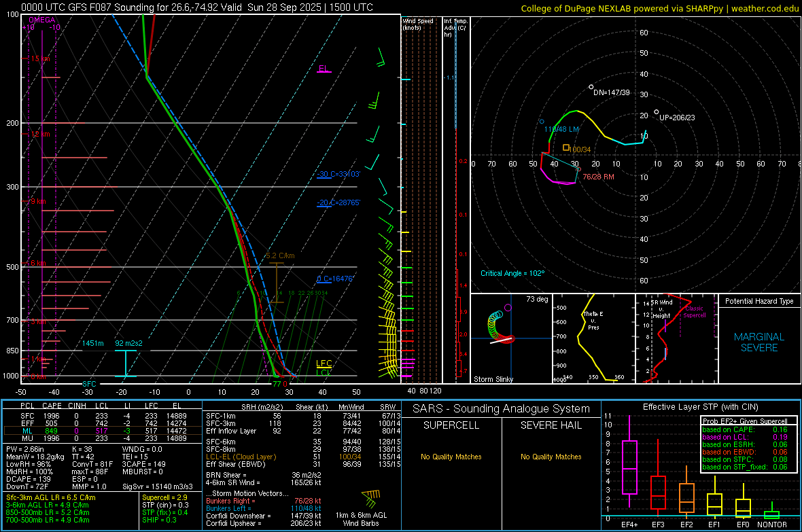Click the orange 100/34 square marker on the hodograph

(565, 147)
